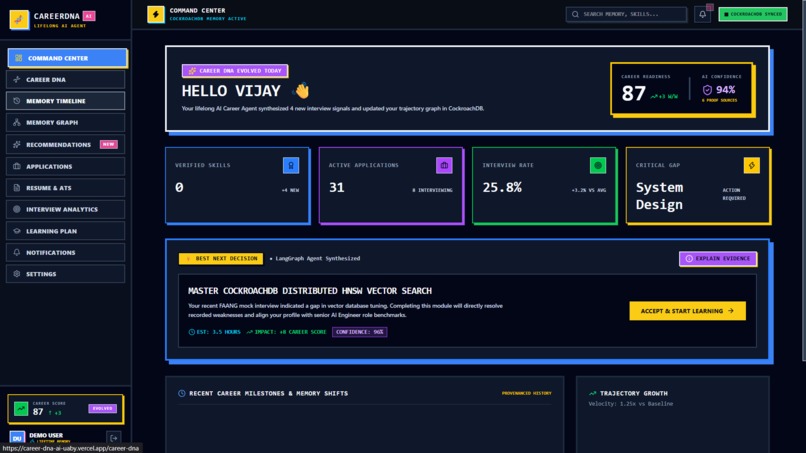This screenshot has height=453, width=806.
Task: Open the Critical Gap System Design card
Action: coord(698,186)
